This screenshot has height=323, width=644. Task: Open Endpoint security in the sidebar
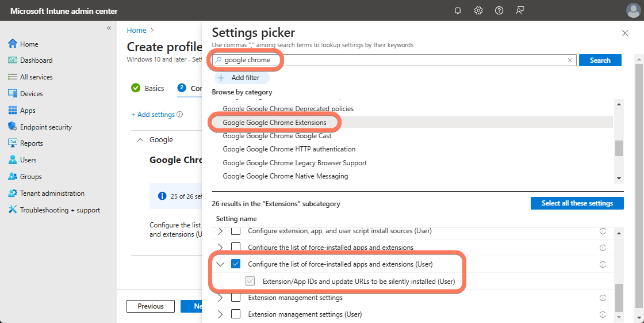coord(45,127)
